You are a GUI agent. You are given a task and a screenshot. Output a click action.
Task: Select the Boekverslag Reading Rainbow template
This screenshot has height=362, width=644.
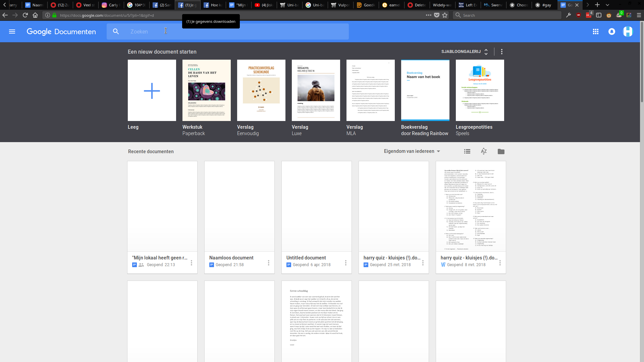tap(425, 90)
